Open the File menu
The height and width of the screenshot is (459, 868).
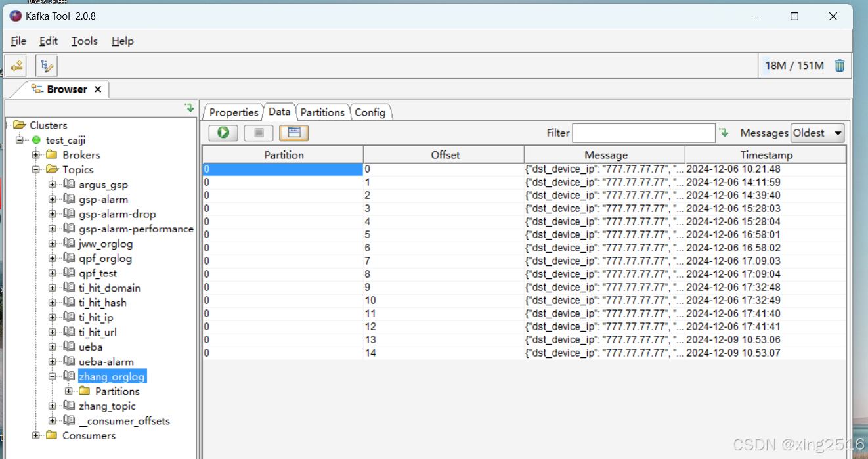18,41
